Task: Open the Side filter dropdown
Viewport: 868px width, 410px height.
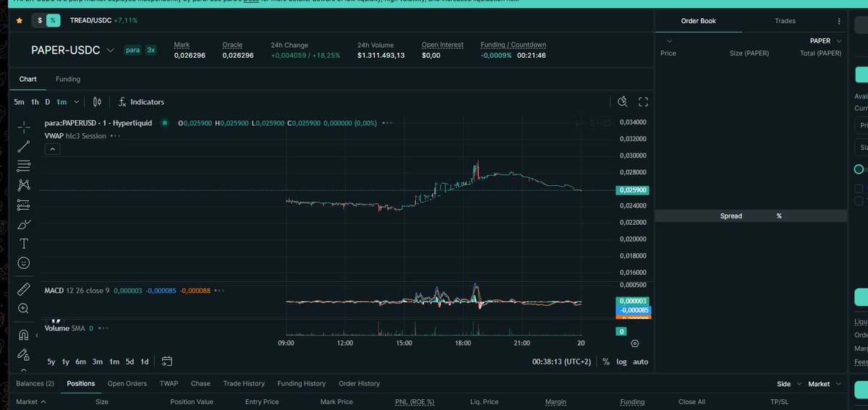Action: pyautogui.click(x=788, y=384)
